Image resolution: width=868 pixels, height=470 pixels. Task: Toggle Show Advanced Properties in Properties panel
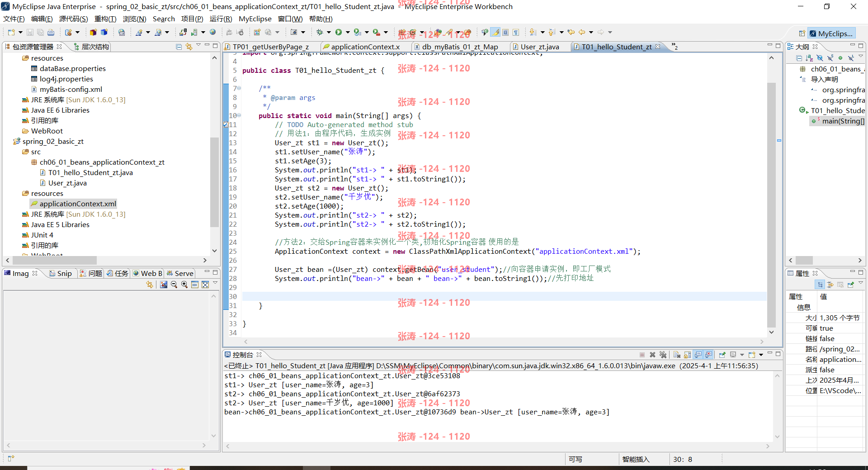click(830, 285)
